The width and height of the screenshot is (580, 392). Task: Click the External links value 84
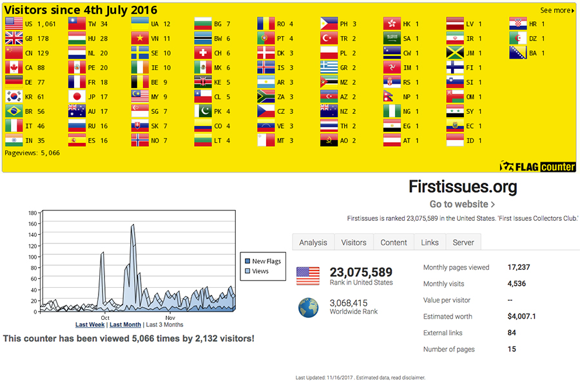click(x=512, y=333)
